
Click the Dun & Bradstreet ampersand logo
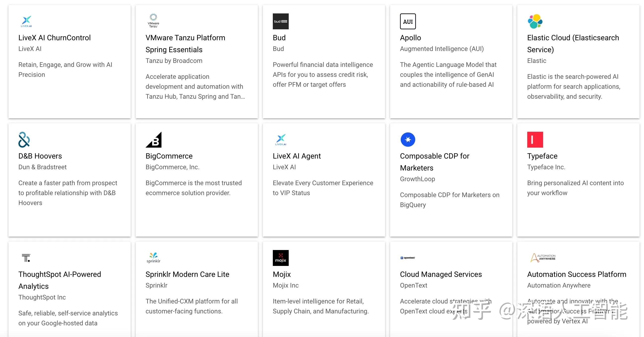click(x=24, y=139)
